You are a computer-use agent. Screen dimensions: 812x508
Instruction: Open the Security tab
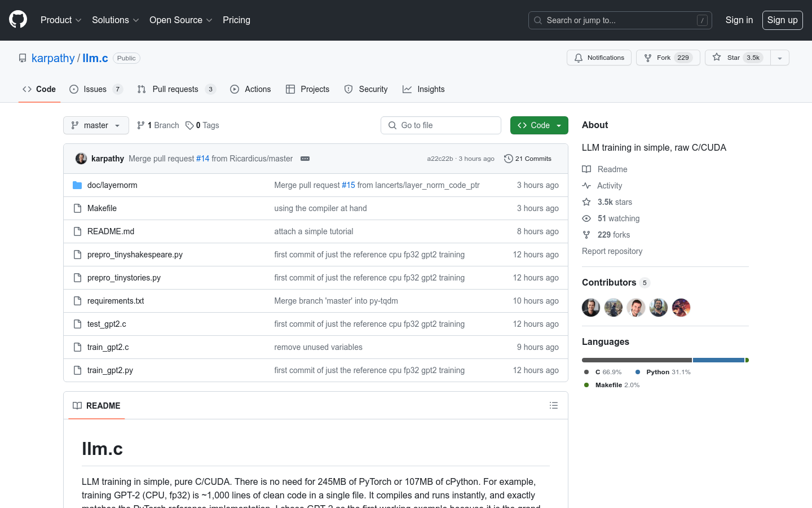(366, 89)
